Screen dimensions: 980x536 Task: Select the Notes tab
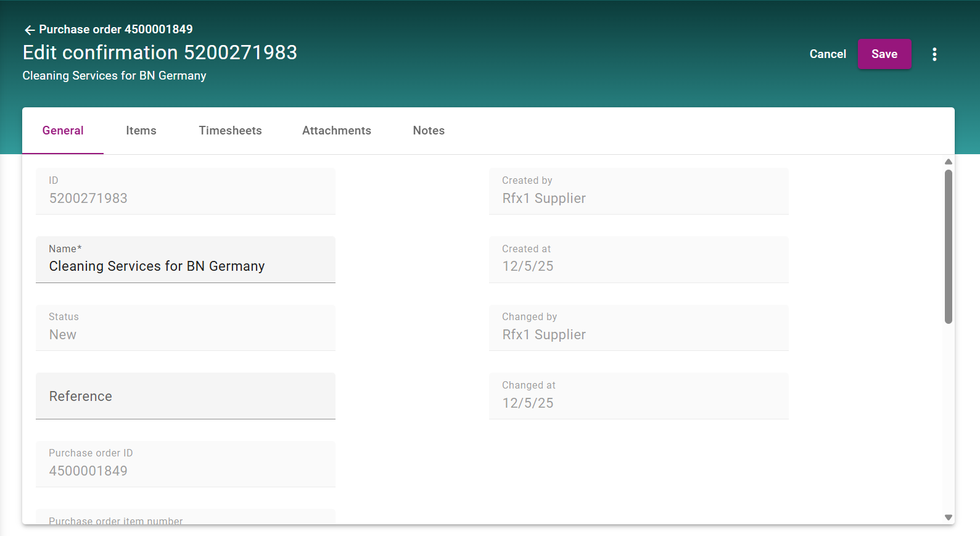tap(429, 131)
